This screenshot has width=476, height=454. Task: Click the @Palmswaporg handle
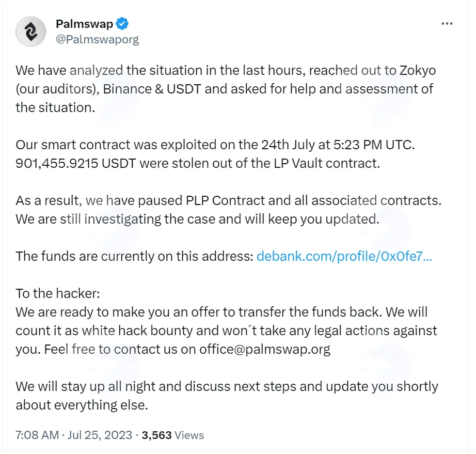pyautogui.click(x=97, y=39)
